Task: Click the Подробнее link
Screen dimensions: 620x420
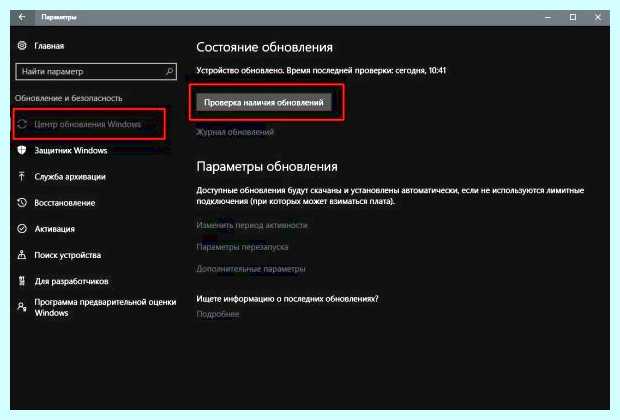Action: pyautogui.click(x=217, y=314)
